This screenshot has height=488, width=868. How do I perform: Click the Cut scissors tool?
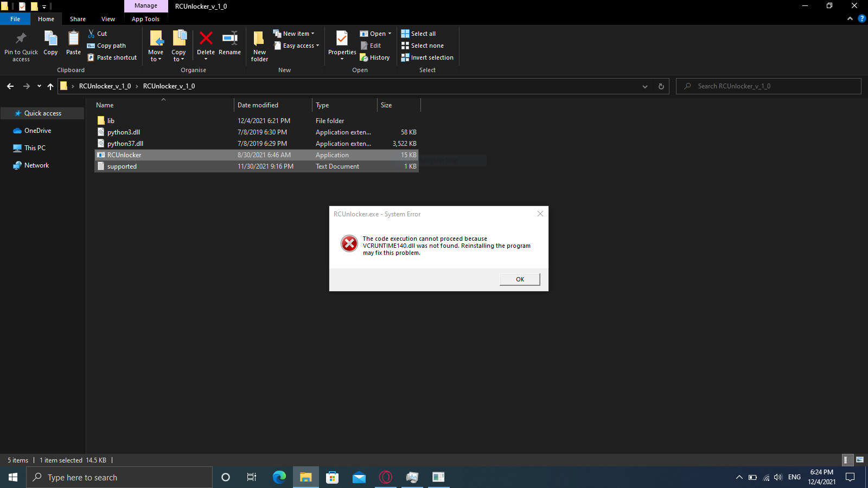98,34
